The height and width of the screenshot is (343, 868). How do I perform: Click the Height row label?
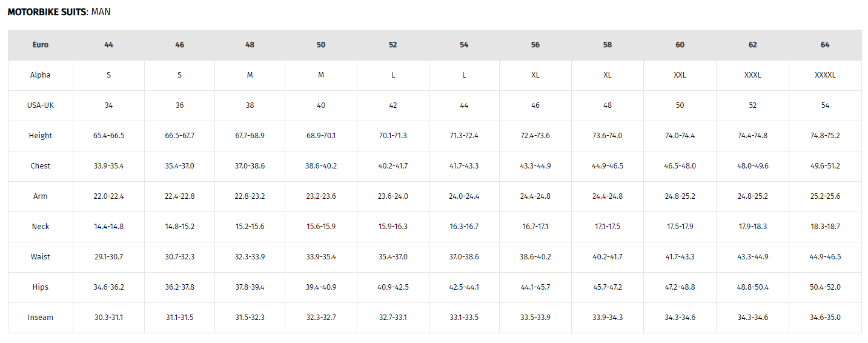(x=41, y=136)
